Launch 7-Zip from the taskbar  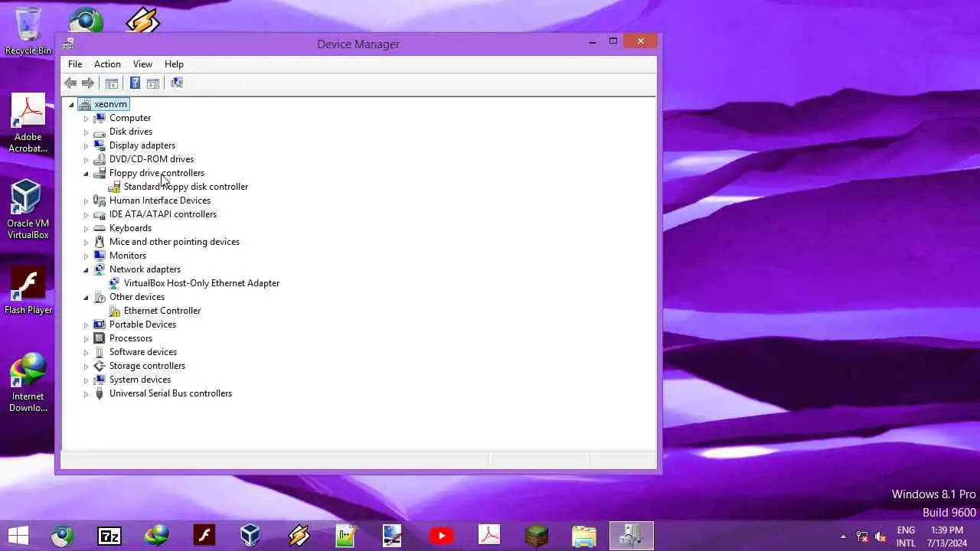pos(109,536)
